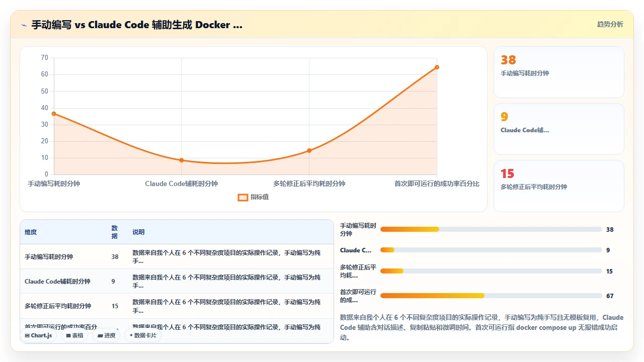Click the 维度 column header in the table
Image resolution: width=644 pixels, height=362 pixels.
click(x=31, y=232)
